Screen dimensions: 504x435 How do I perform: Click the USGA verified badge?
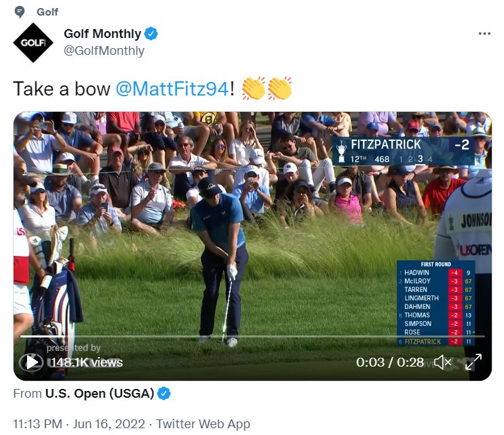(x=164, y=393)
